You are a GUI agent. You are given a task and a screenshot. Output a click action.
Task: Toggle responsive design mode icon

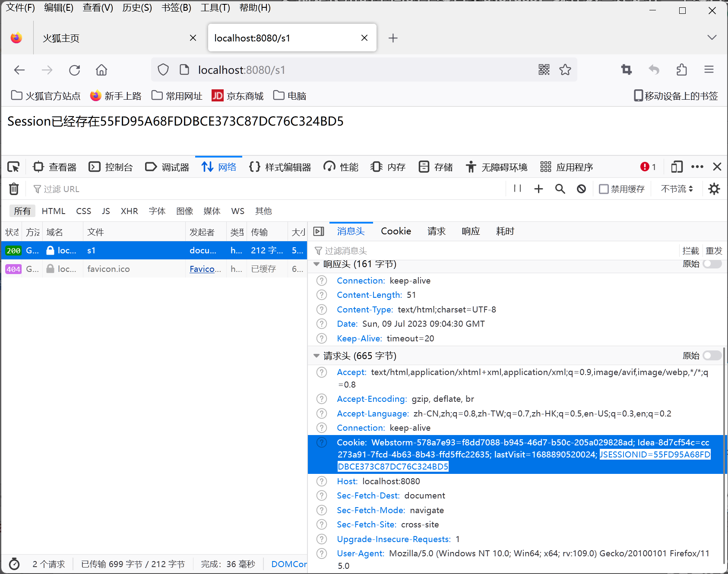(677, 167)
